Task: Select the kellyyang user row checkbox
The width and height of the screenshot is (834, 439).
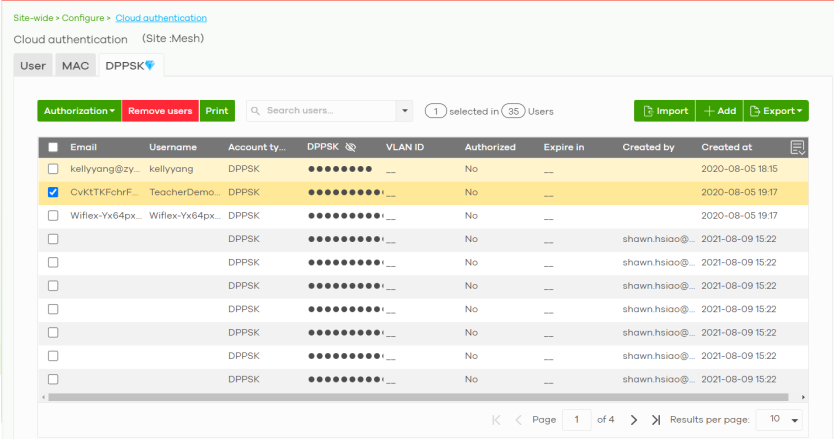Action: point(53,169)
